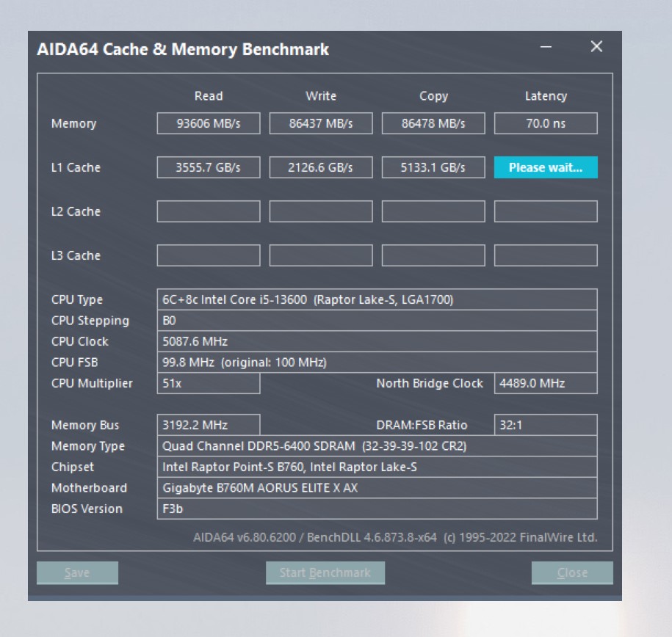This screenshot has height=637, width=672.
Task: Click the DRAM:FSB Ratio label
Action: [422, 425]
